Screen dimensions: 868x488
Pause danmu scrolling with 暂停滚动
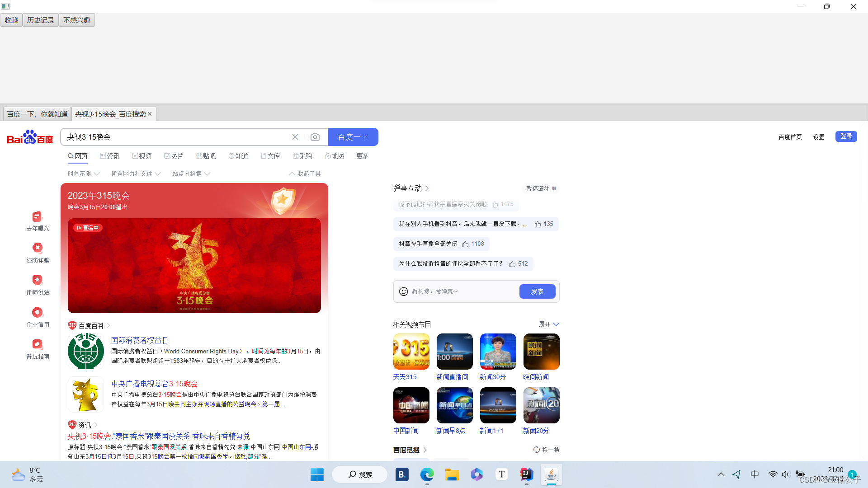point(541,188)
